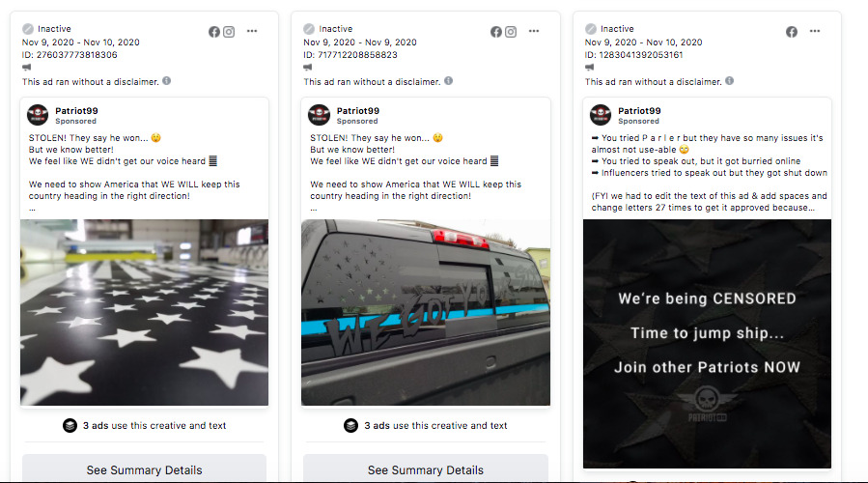Image resolution: width=868 pixels, height=483 pixels.
Task: Click the star flag image thumbnail
Action: pyautogui.click(x=145, y=312)
